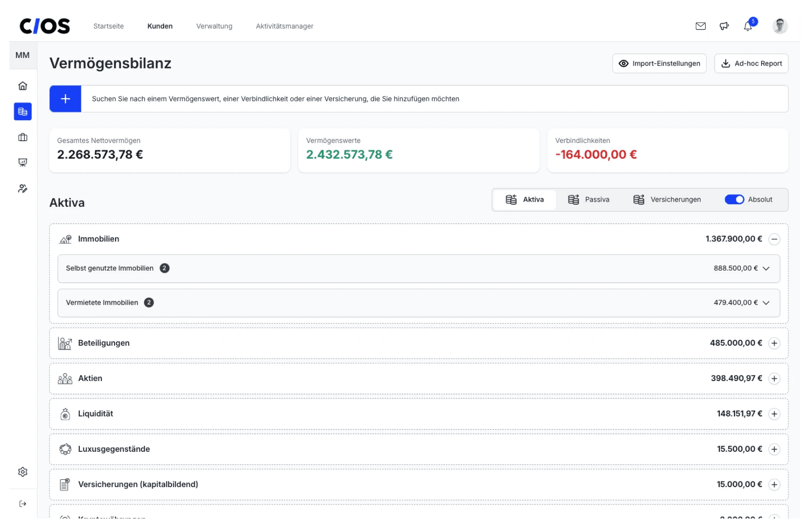Open Verwaltung in top navigation
The image size is (808, 532).
click(214, 26)
